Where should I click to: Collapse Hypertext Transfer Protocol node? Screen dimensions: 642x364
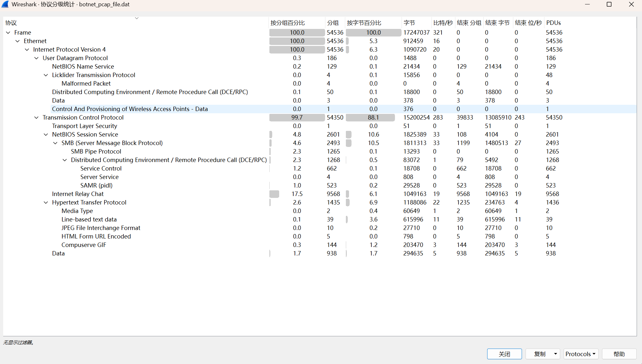(x=46, y=203)
